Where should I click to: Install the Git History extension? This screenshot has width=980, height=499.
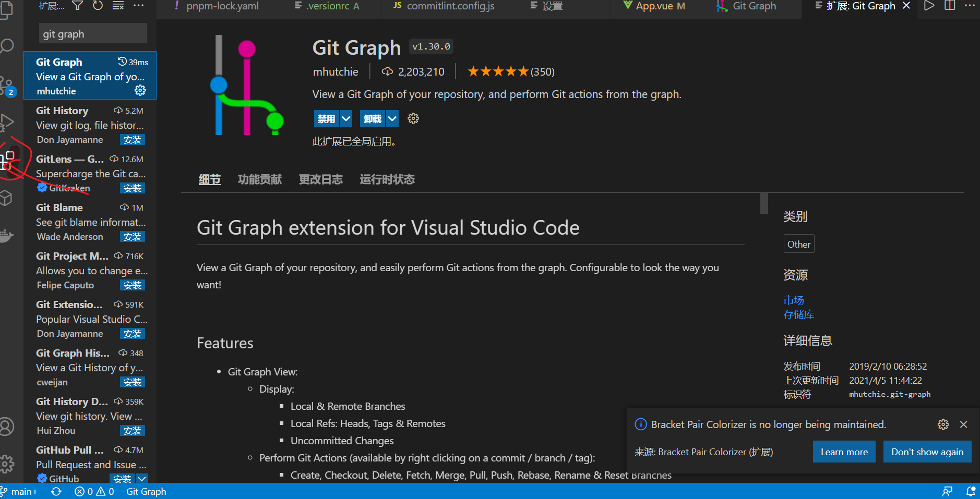(x=133, y=140)
